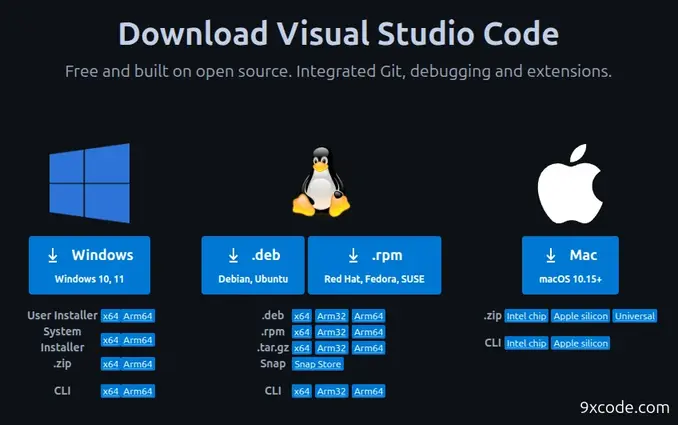Download the Linux CLI Arm32 build

[332, 391]
